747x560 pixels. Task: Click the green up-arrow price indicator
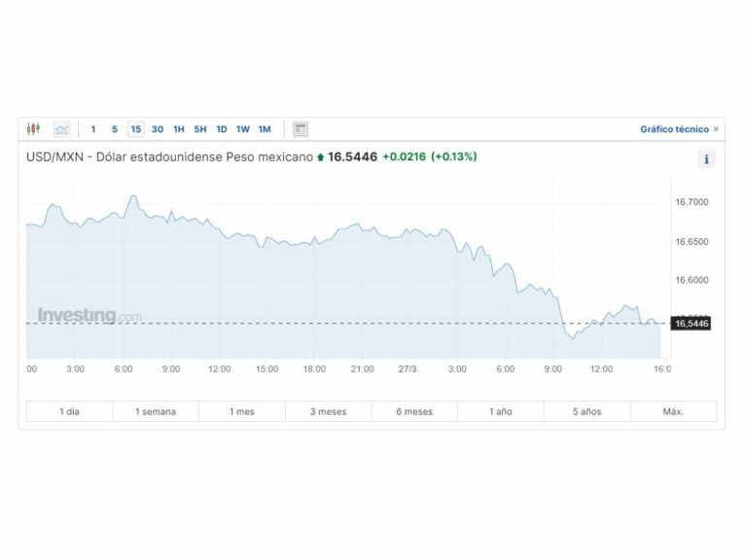(x=321, y=157)
